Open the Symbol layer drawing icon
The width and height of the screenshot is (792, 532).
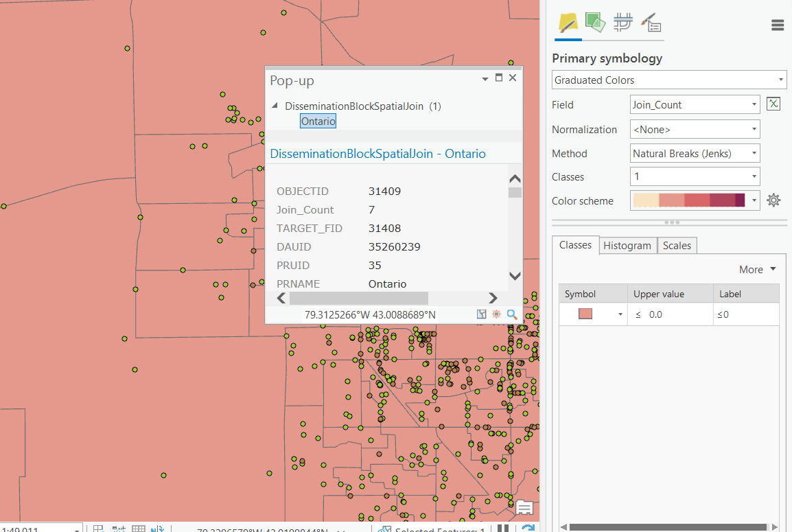point(622,23)
